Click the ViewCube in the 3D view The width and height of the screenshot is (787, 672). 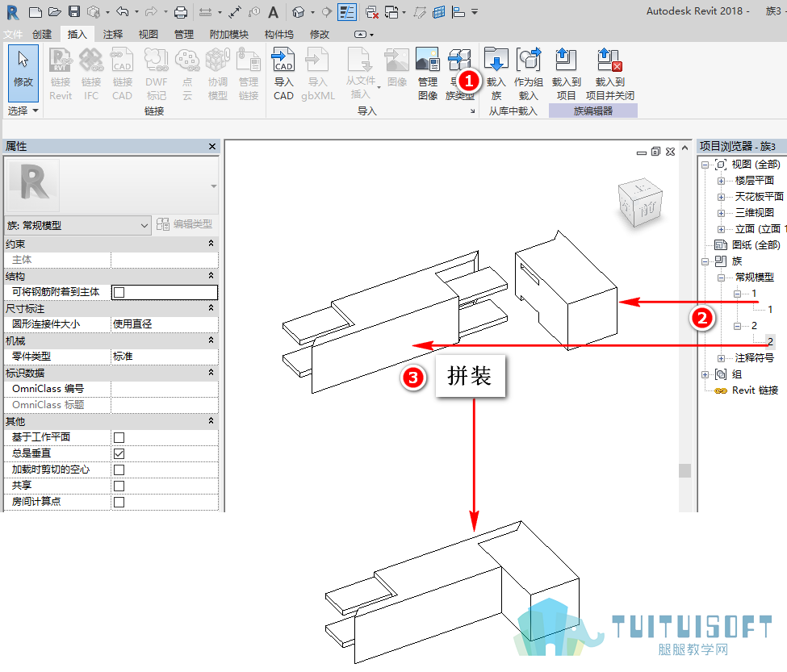[x=640, y=202]
